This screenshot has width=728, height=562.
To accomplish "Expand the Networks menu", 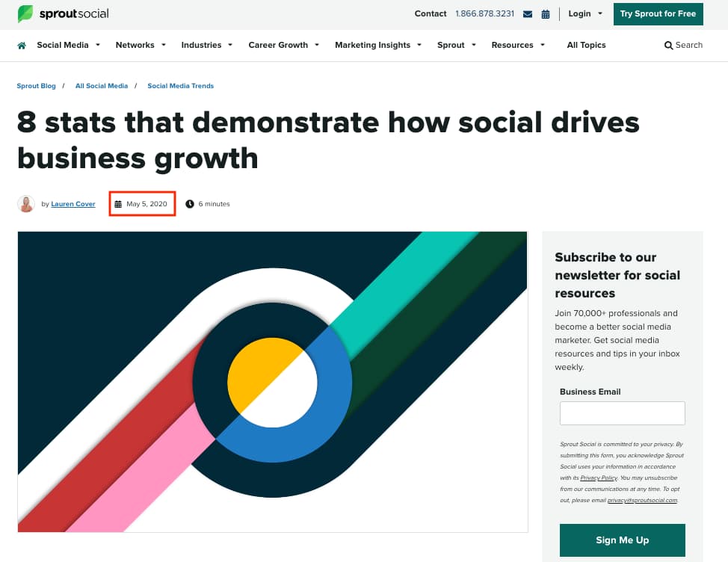I will point(141,45).
